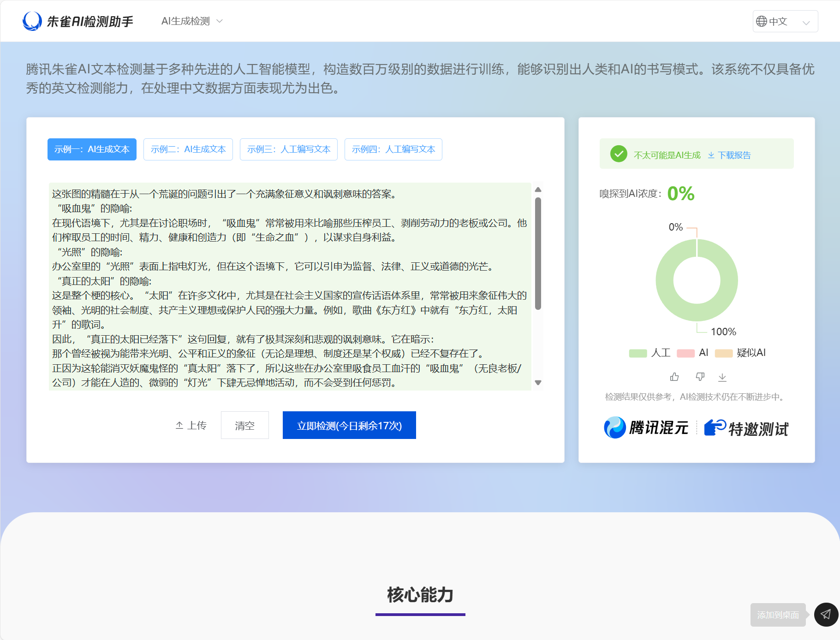Click the text area scrollbar thumb
840x640 pixels.
(x=538, y=254)
